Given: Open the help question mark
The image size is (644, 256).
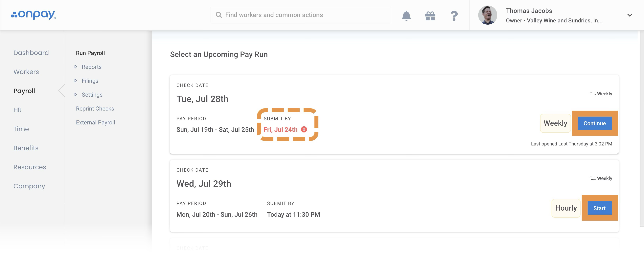Looking at the screenshot, I should [454, 16].
